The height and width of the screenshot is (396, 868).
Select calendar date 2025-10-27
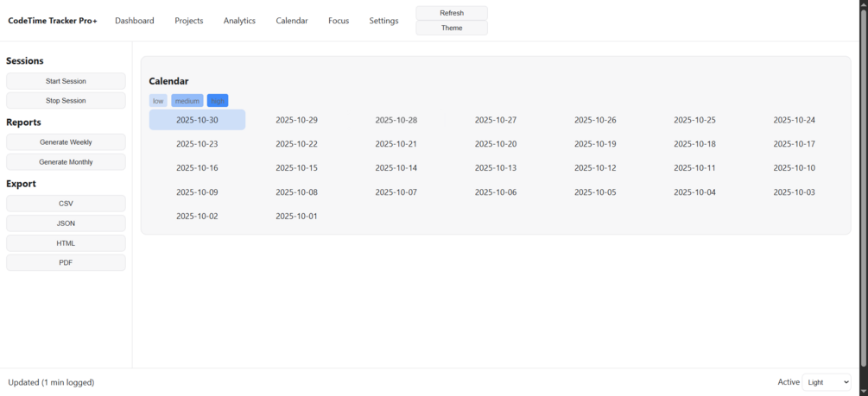pos(496,120)
